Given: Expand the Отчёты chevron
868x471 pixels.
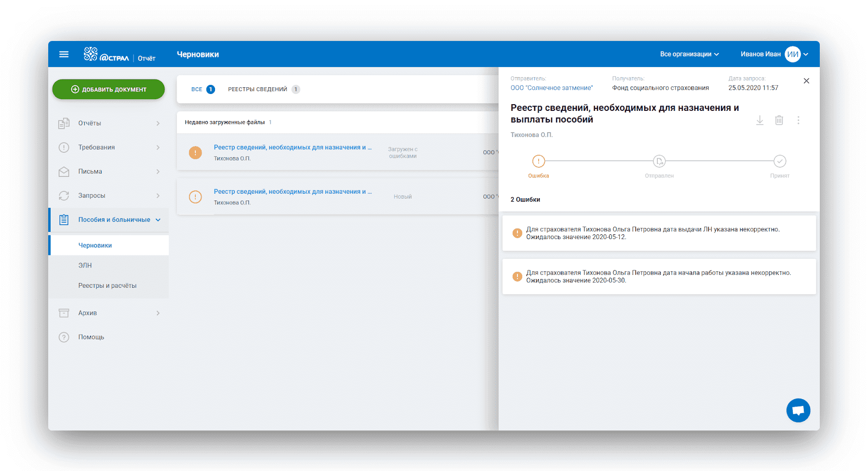Looking at the screenshot, I should tap(158, 123).
